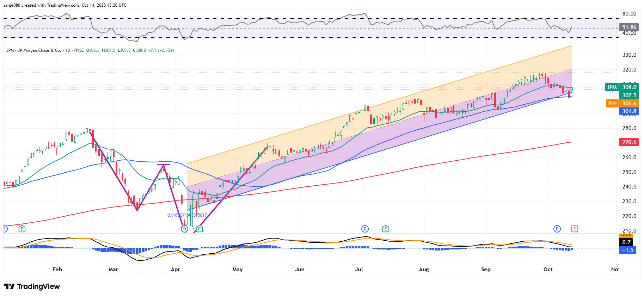This screenshot has height=297, width=644.
Task: Click the TradingView logo at bottom left
Action: pyautogui.click(x=32, y=286)
